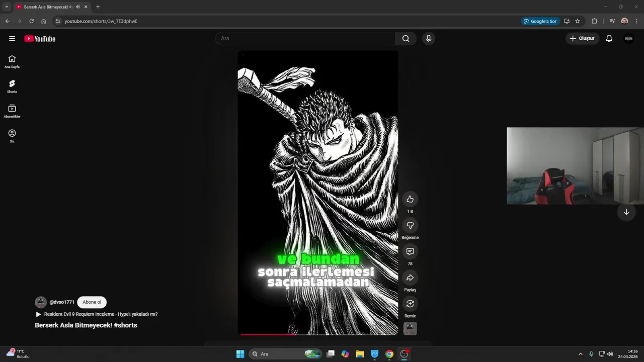
Task: Open the Siz section in sidebar
Action: click(x=12, y=136)
